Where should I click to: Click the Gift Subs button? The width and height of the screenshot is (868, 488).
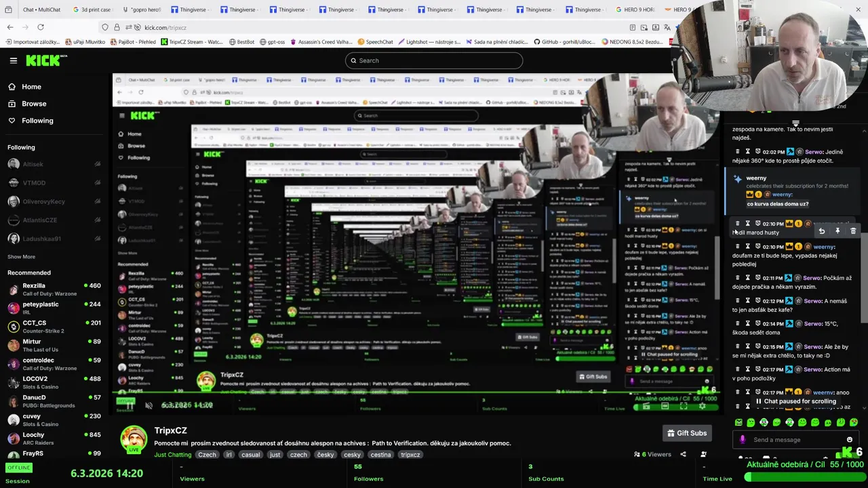point(686,433)
